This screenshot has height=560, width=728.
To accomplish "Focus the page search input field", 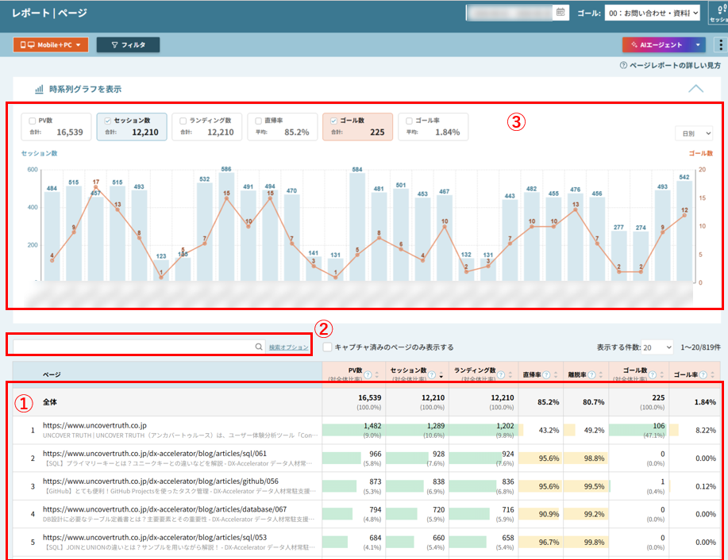I will (134, 347).
